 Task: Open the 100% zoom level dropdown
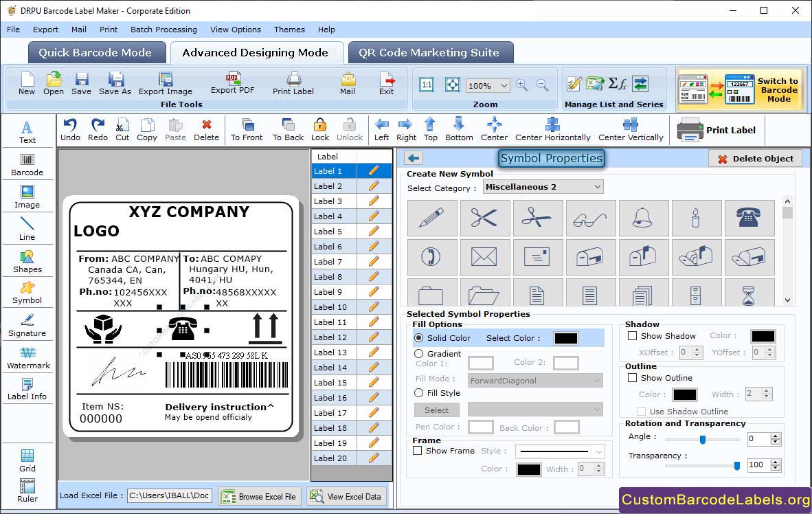click(x=487, y=85)
